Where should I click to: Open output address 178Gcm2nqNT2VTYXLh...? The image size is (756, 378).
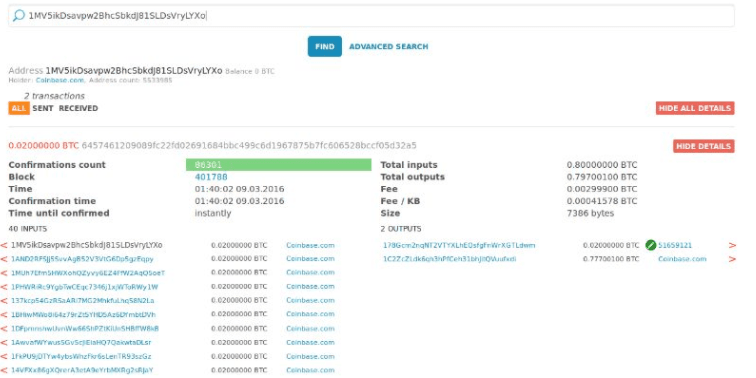pos(459,245)
